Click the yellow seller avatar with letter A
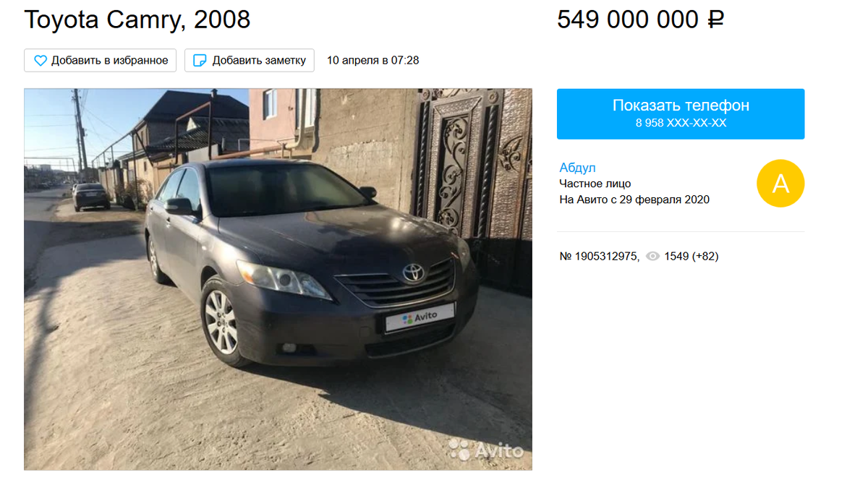 click(780, 184)
